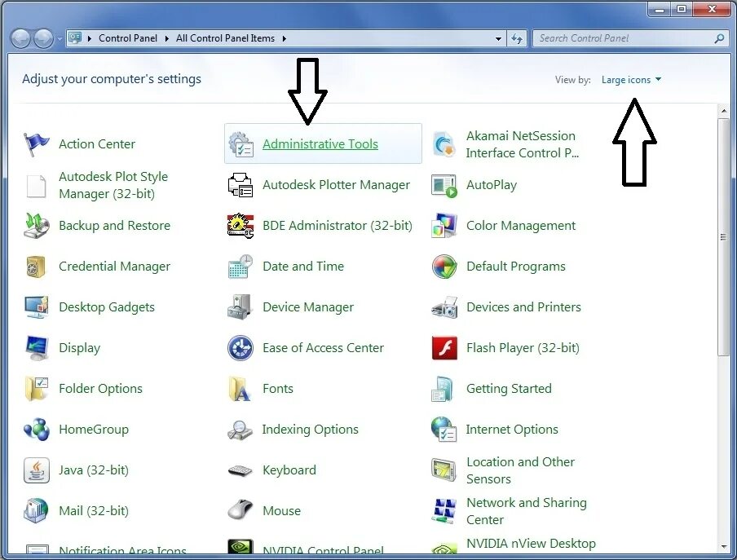Open the Folder Options icon
The image size is (737, 560).
click(36, 389)
